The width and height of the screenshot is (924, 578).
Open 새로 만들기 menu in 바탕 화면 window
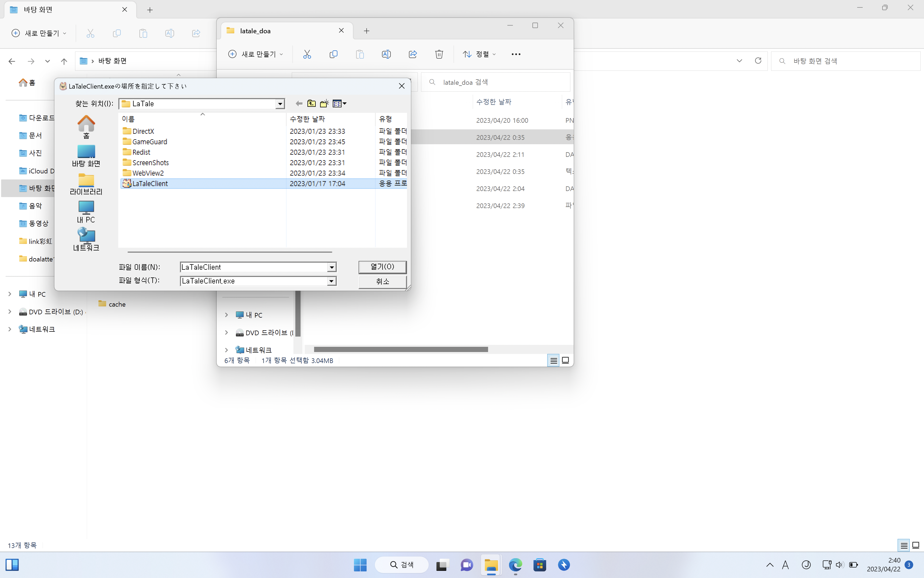point(39,33)
